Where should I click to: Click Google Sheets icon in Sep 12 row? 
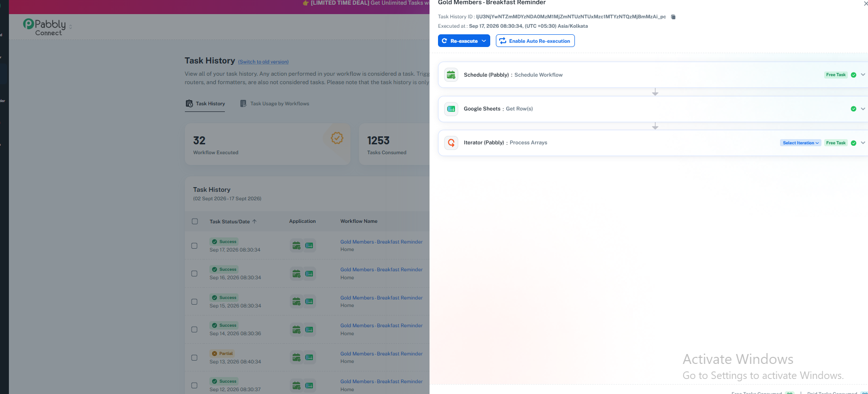[309, 386]
